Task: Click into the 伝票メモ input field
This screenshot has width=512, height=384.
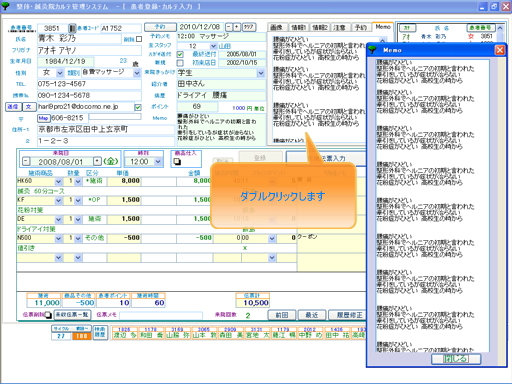Action: (161, 315)
